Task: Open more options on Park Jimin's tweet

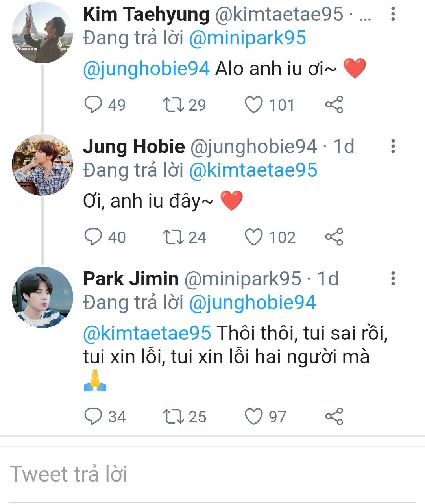Action: coord(393,279)
